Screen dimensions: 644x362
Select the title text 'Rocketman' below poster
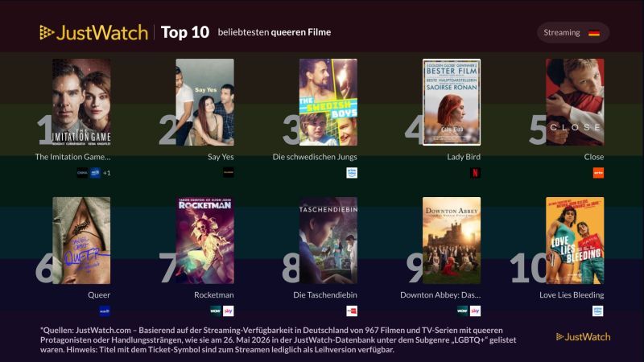coord(214,294)
